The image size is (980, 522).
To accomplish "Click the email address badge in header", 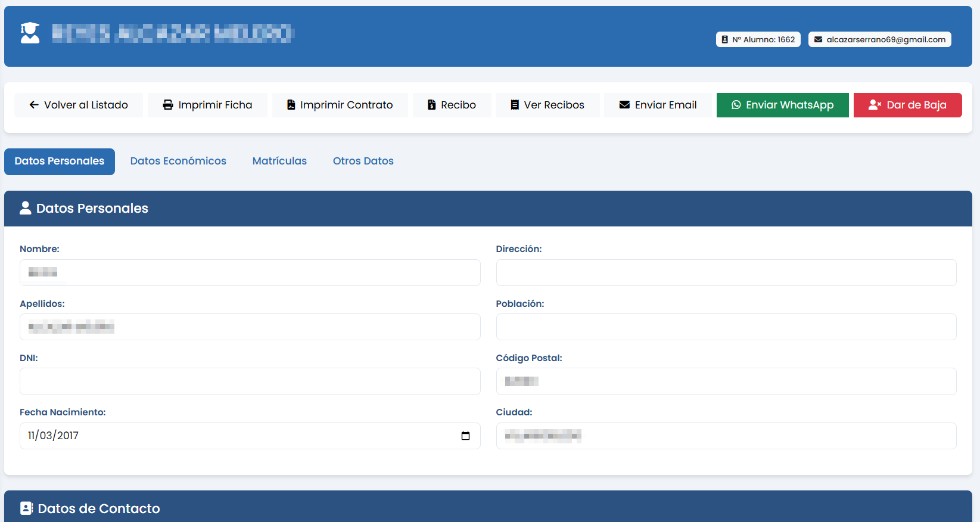I will pyautogui.click(x=879, y=39).
